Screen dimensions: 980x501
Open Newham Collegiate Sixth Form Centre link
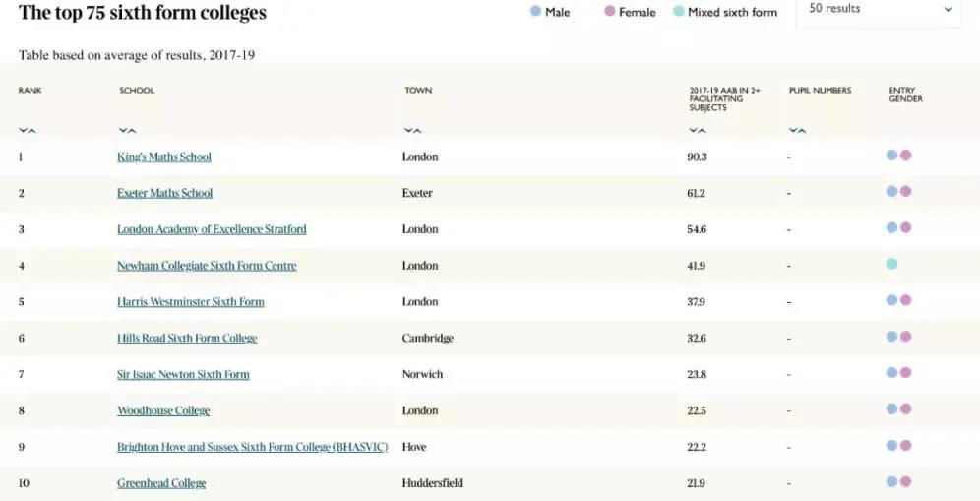(x=207, y=265)
